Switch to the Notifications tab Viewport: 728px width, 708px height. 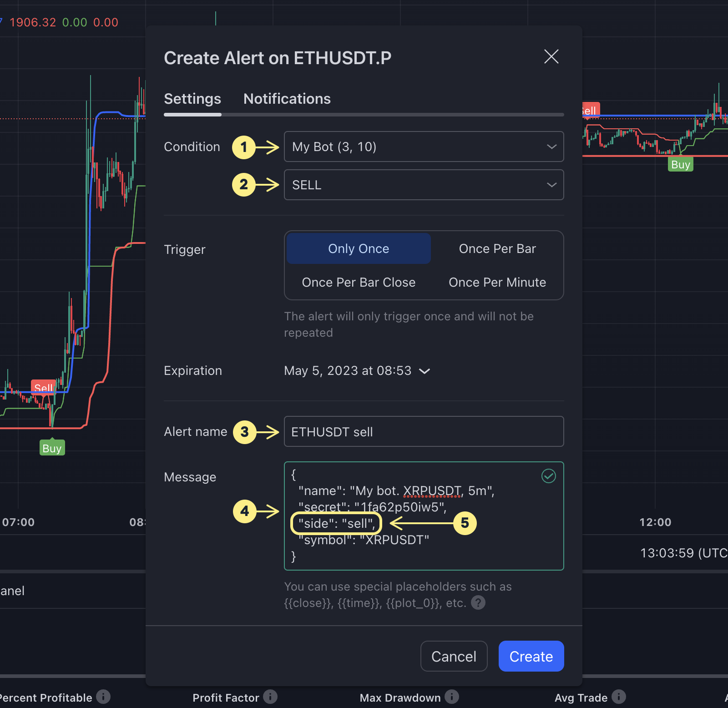coord(287,99)
